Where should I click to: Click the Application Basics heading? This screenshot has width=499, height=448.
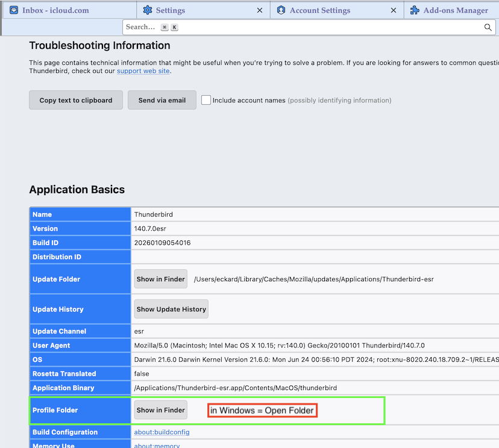pos(77,190)
